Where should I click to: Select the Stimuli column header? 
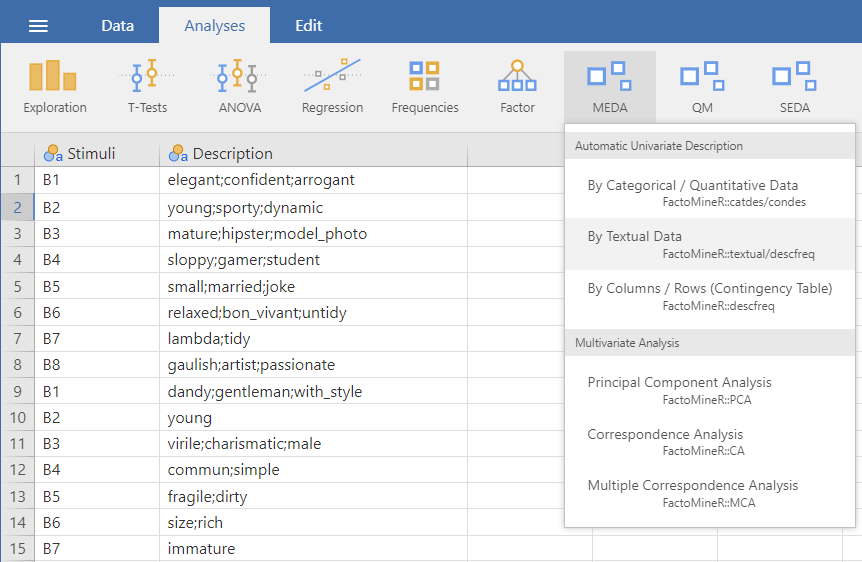point(97,153)
